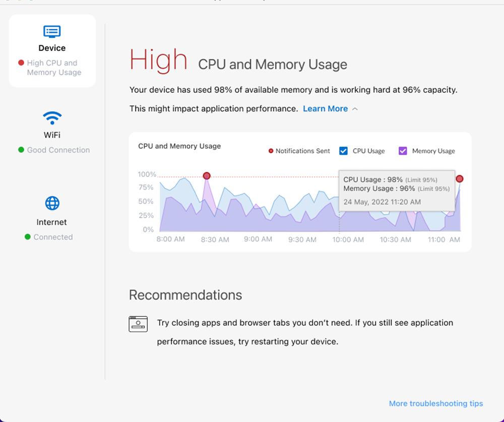Click the CPU and Memory Usage chart title

pyautogui.click(x=179, y=146)
